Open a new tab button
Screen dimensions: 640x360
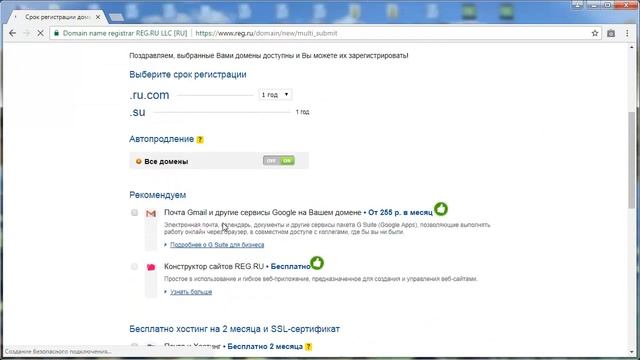[x=116, y=17]
